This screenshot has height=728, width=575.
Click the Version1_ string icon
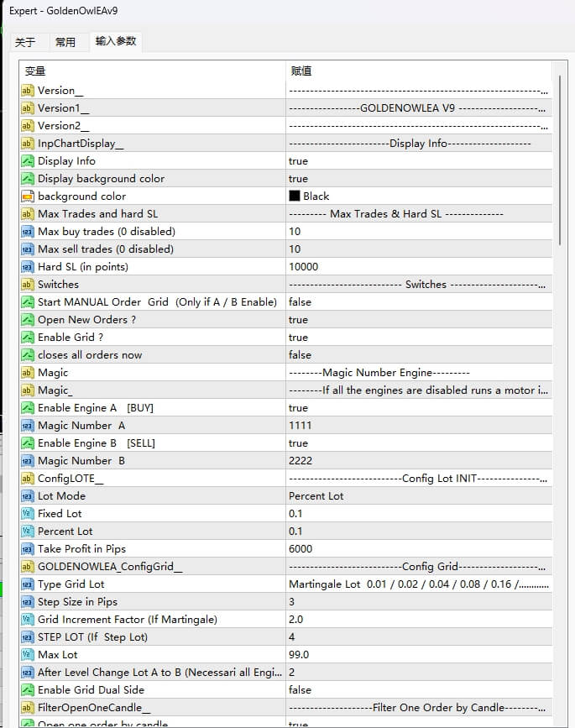[x=28, y=108]
